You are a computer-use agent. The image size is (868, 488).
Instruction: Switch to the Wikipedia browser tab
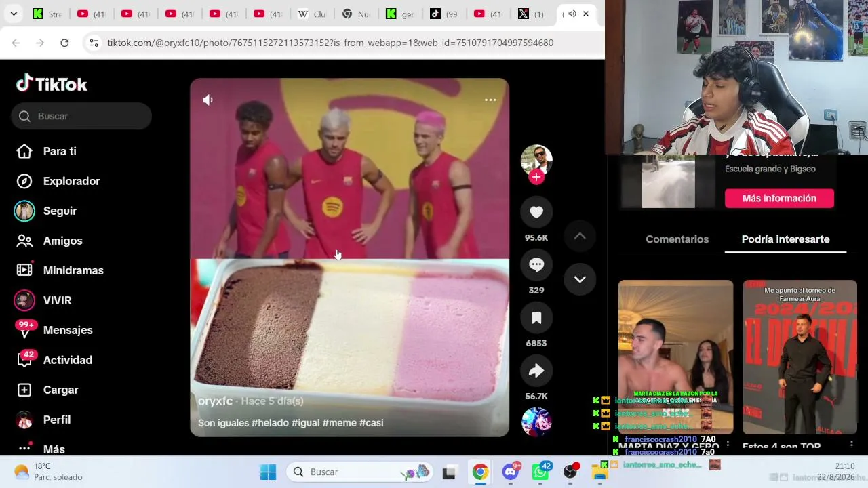(x=312, y=14)
